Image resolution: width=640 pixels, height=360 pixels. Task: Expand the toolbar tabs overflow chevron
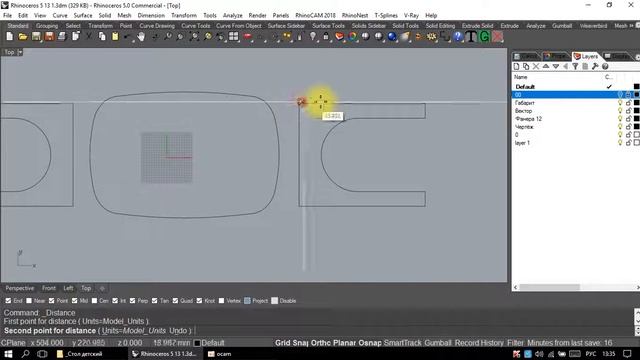pyautogui.click(x=632, y=26)
